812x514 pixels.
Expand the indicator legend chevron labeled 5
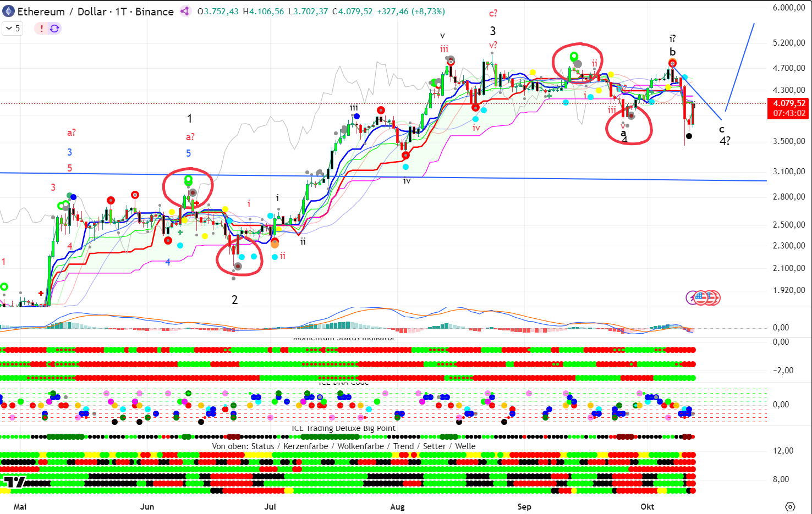13,29
